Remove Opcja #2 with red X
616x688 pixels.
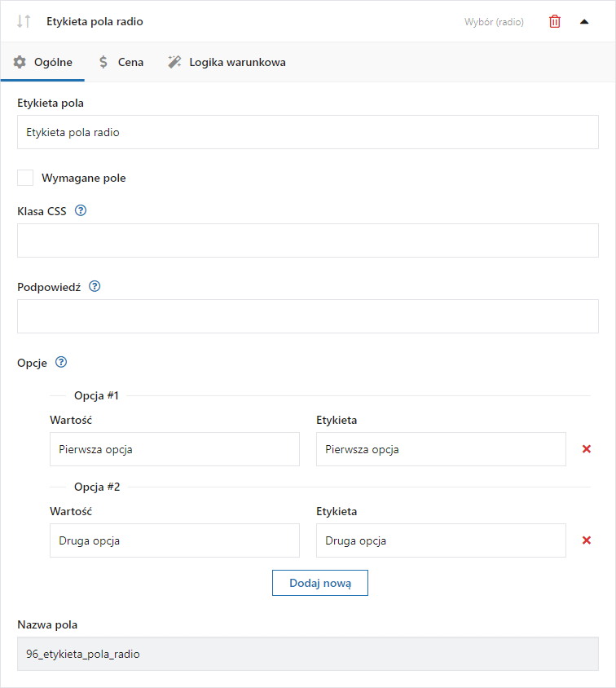[x=586, y=540]
